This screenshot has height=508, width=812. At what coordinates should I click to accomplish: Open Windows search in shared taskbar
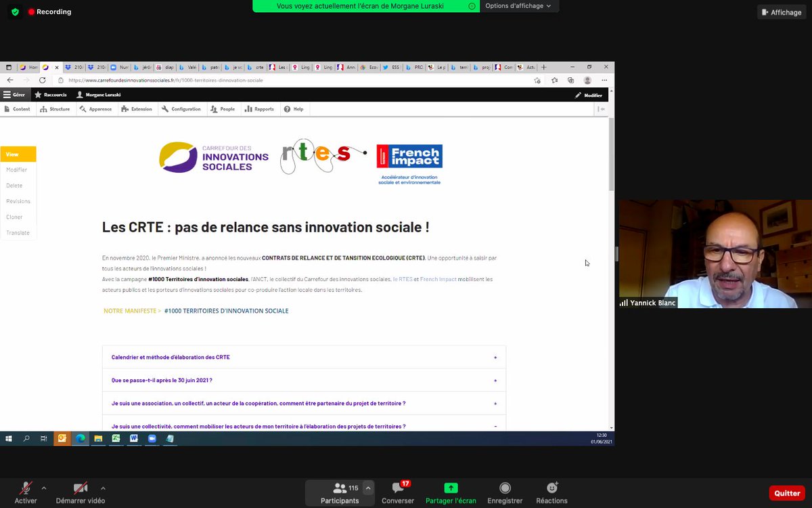[x=26, y=438]
